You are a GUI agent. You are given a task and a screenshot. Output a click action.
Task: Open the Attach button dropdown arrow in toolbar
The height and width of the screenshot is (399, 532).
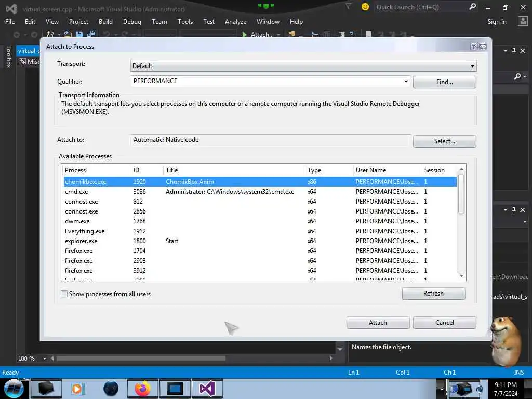click(278, 35)
